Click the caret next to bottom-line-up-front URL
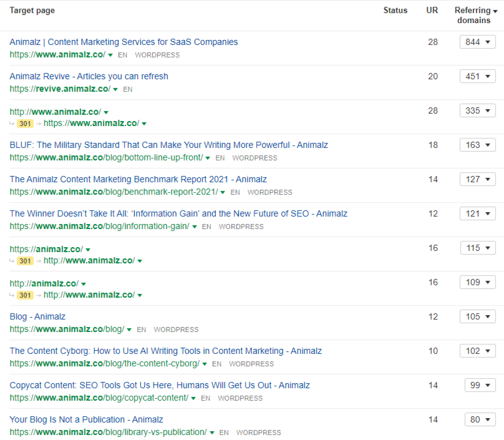 point(208,158)
